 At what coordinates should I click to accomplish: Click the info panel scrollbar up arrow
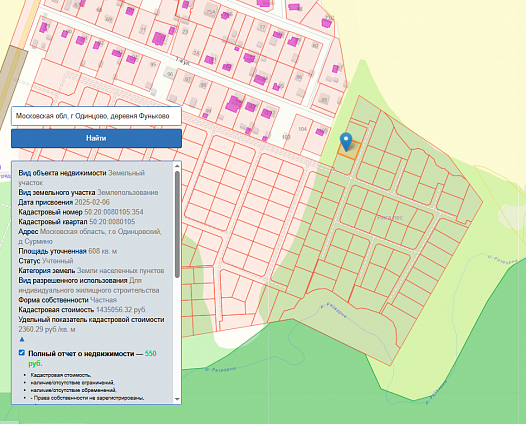coord(177,166)
